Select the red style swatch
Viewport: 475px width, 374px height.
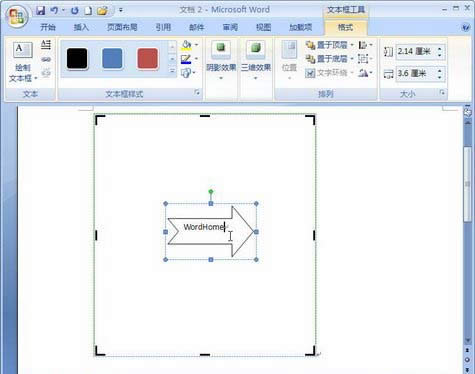click(x=148, y=59)
